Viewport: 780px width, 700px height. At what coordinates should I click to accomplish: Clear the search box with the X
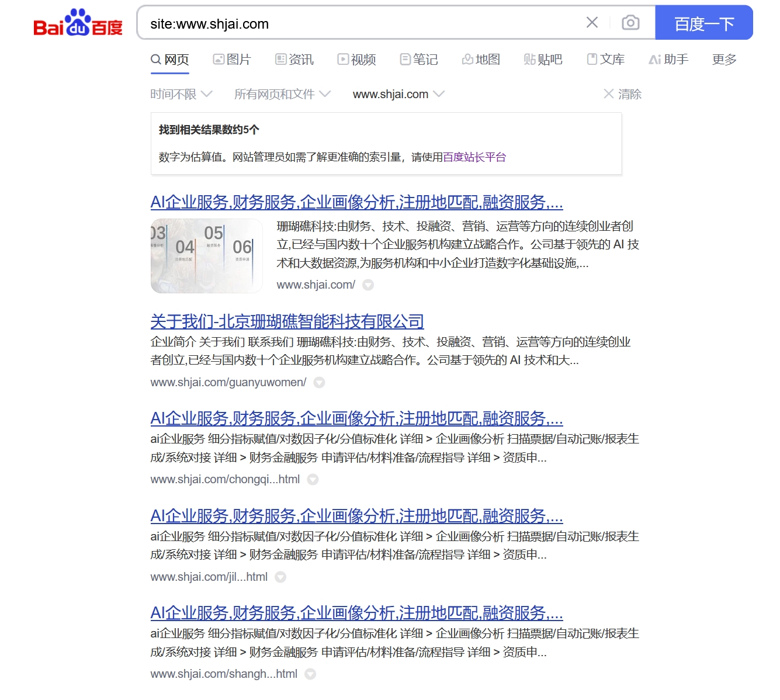[592, 23]
